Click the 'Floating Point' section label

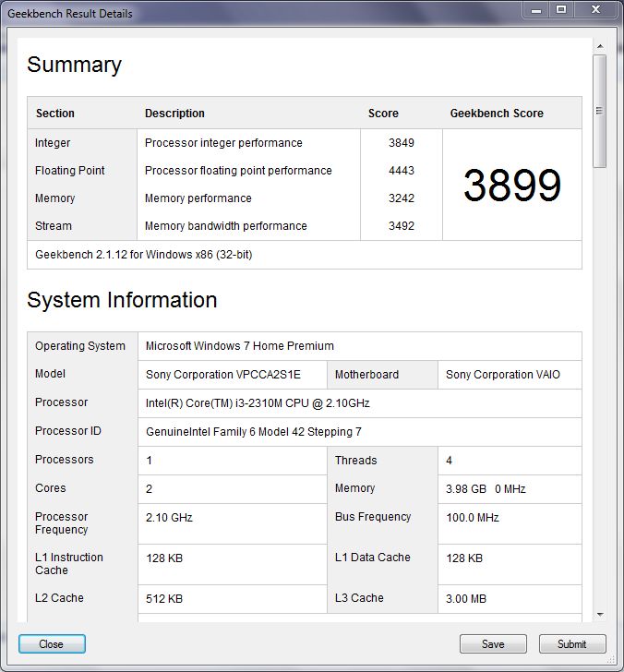tap(69, 171)
